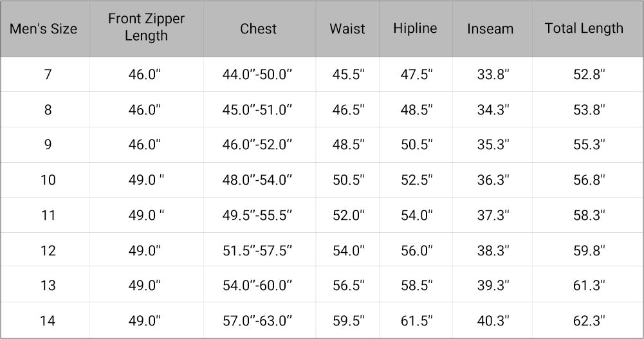Select the Inseam column header
Screen dimensions: 644x339
point(490,29)
